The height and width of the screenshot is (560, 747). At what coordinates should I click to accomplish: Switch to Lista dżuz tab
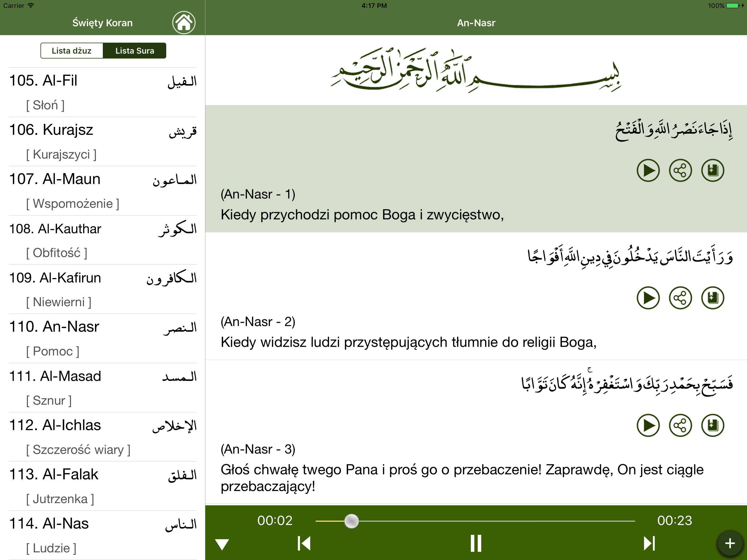click(x=72, y=51)
